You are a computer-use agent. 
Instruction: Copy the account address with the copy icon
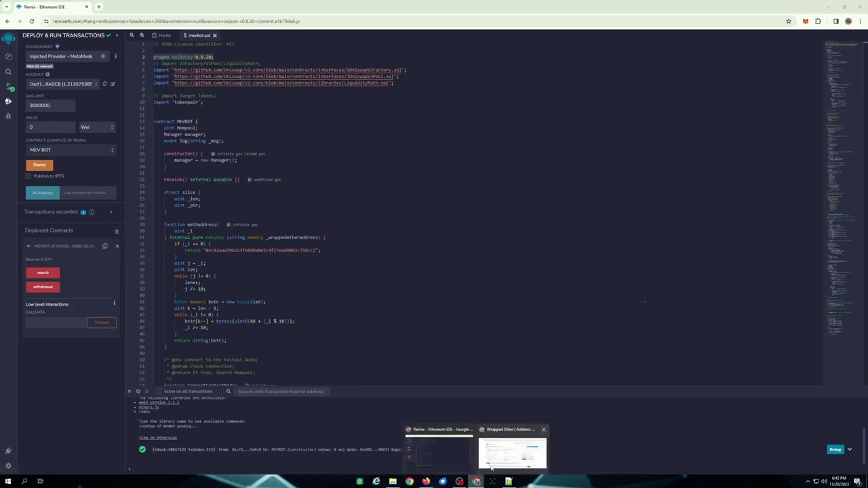pyautogui.click(x=104, y=84)
